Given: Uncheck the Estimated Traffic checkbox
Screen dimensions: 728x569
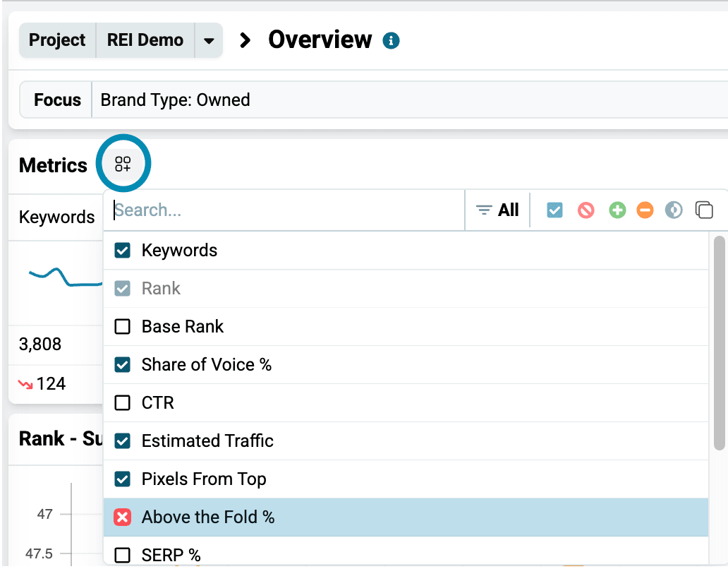Looking at the screenshot, I should [x=123, y=441].
